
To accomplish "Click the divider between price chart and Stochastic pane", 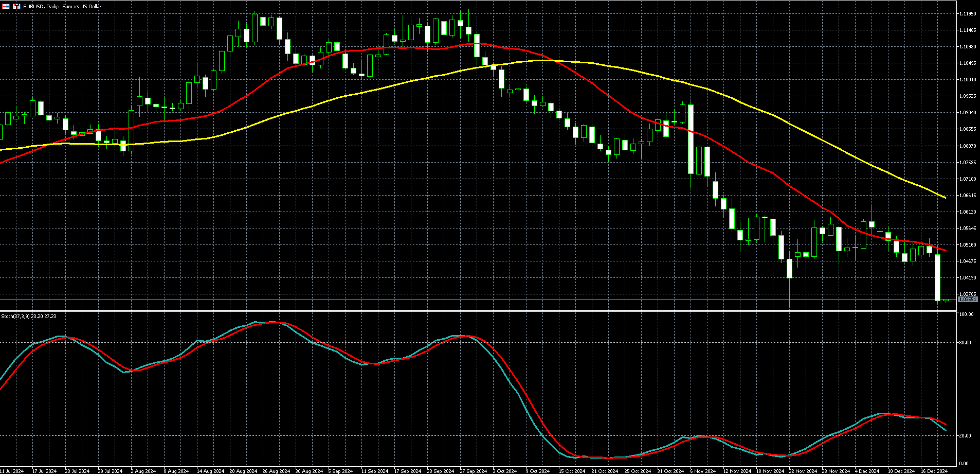I will 478,311.
